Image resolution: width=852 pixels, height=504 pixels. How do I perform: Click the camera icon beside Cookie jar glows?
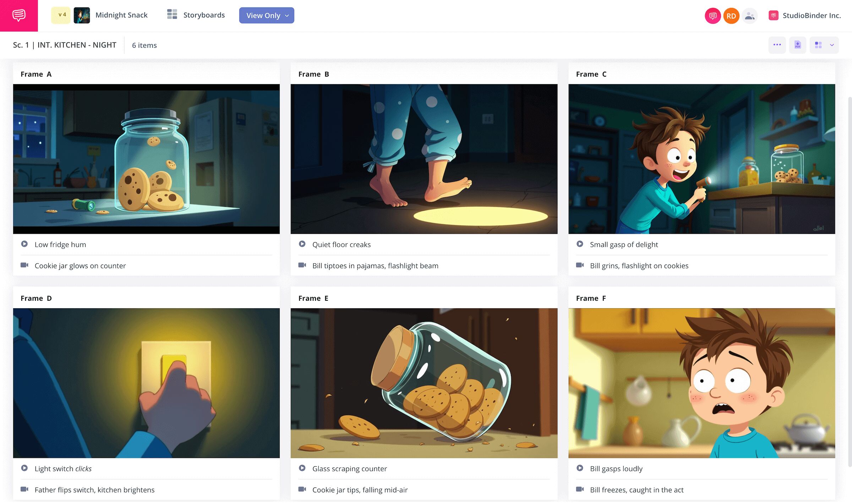[24, 265]
